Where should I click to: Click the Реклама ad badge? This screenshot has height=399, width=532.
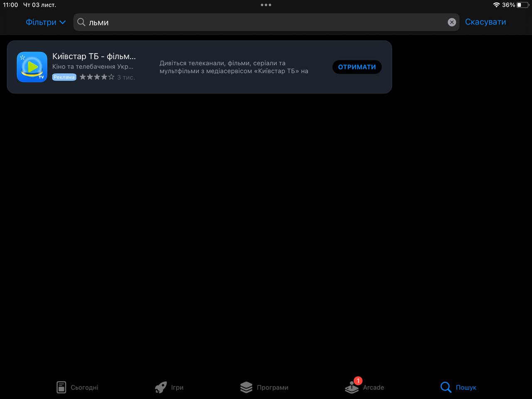coord(64,77)
